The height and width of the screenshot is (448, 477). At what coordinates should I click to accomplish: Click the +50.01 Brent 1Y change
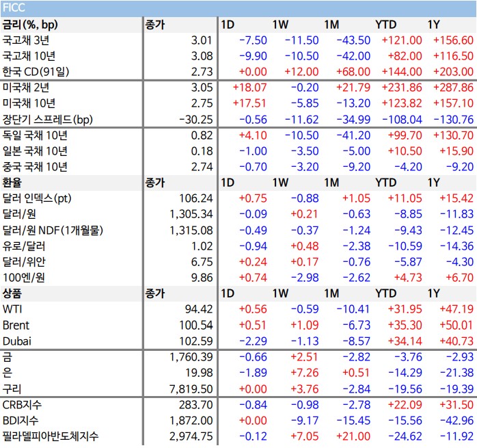coord(456,326)
